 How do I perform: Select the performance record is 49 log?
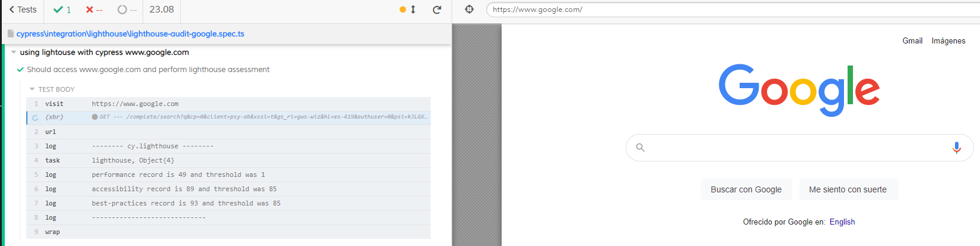pyautogui.click(x=228, y=175)
